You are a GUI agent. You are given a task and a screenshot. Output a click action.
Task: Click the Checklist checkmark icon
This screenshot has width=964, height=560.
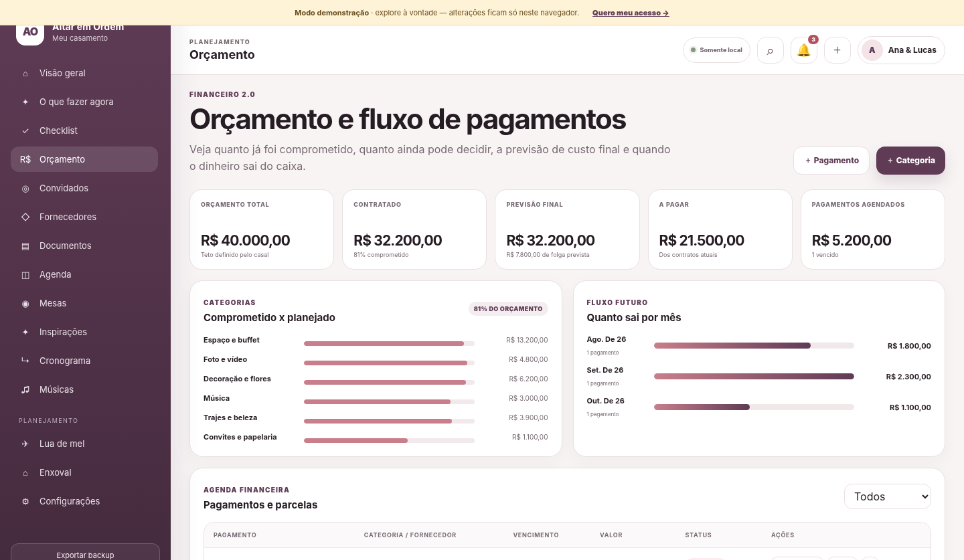25,131
